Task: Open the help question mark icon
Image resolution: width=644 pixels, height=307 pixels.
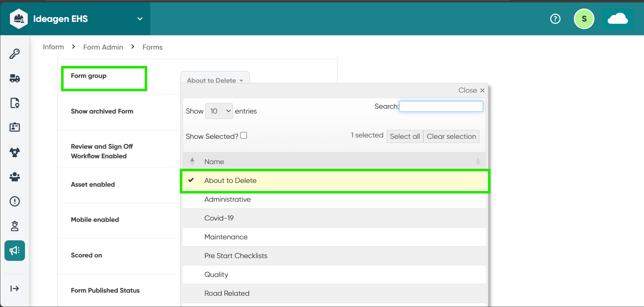Action: coord(555,19)
